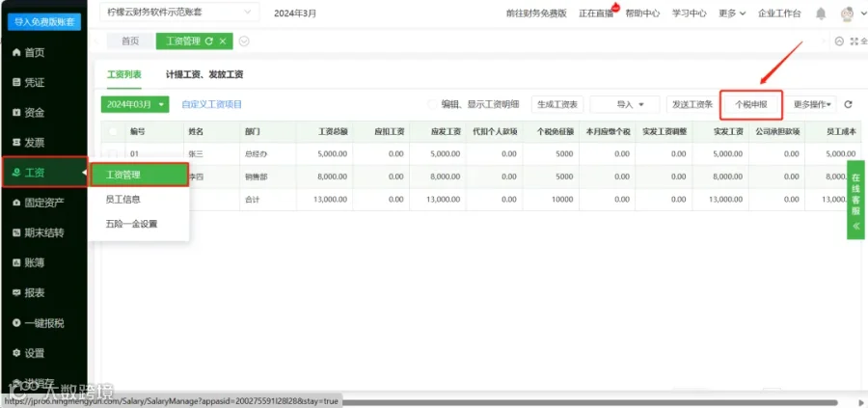
Task: Open the 2024年03月 month dropdown
Action: pos(134,104)
